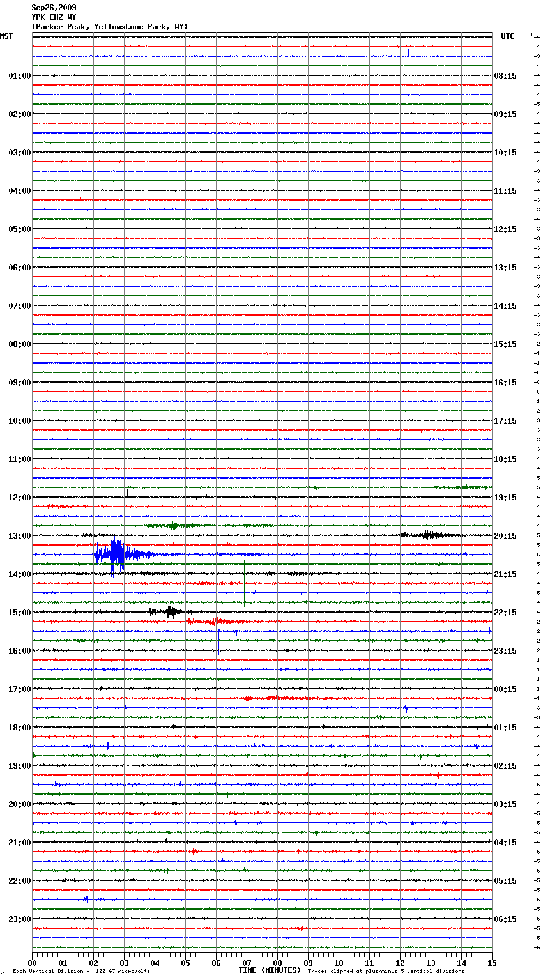The height and width of the screenshot is (980, 543).
Task: Select minute tick label 11 on x-axis
Action: click(369, 963)
